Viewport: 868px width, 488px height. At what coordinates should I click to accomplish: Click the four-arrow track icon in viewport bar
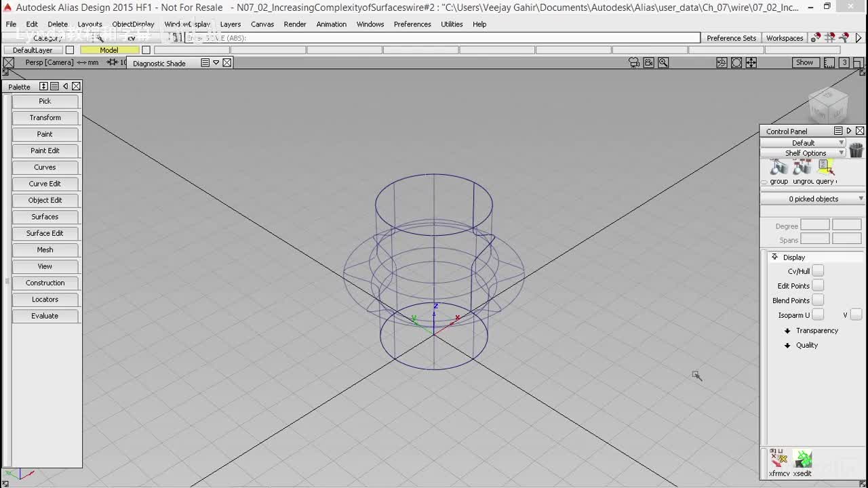[751, 62]
